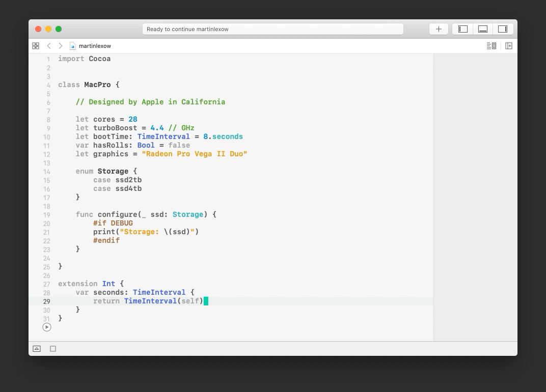Image resolution: width=546 pixels, height=392 pixels.
Task: Click '#endif' directive
Action: point(106,241)
